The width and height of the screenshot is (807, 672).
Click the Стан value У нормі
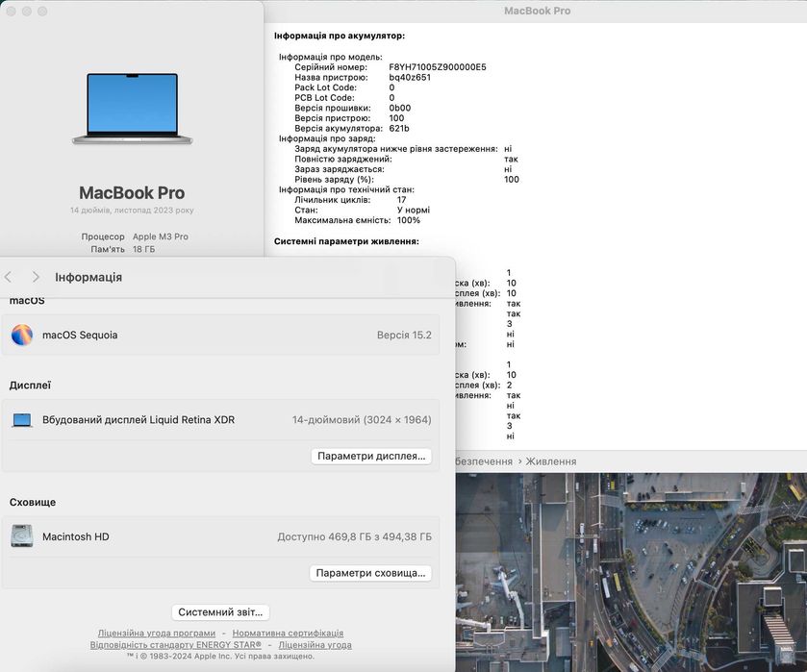[414, 210]
